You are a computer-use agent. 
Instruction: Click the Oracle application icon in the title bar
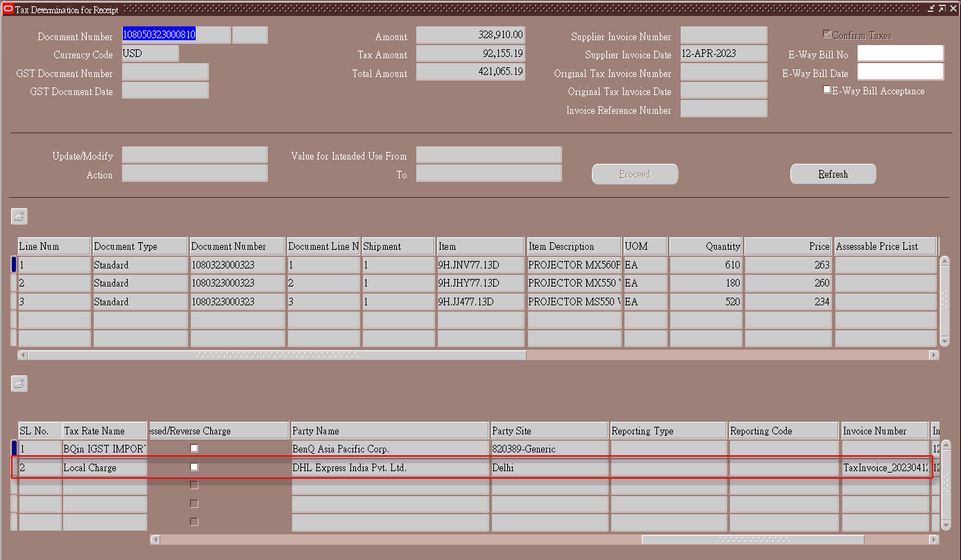pyautogui.click(x=8, y=8)
